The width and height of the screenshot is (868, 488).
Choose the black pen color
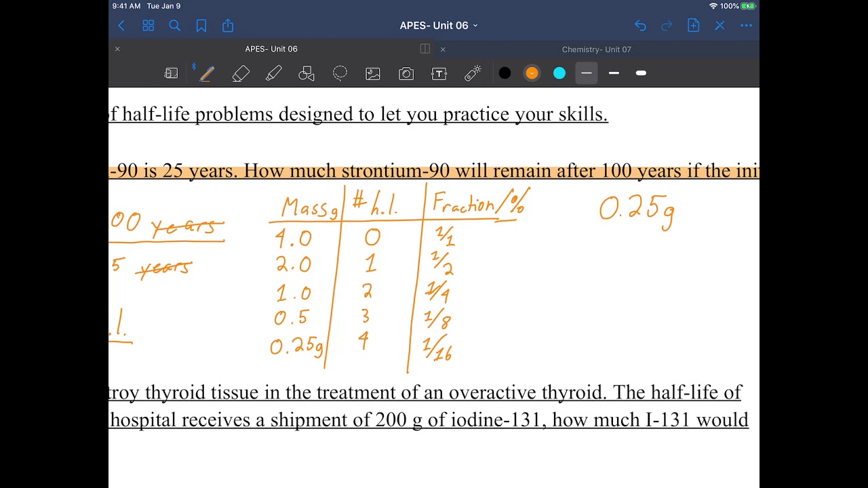(505, 73)
